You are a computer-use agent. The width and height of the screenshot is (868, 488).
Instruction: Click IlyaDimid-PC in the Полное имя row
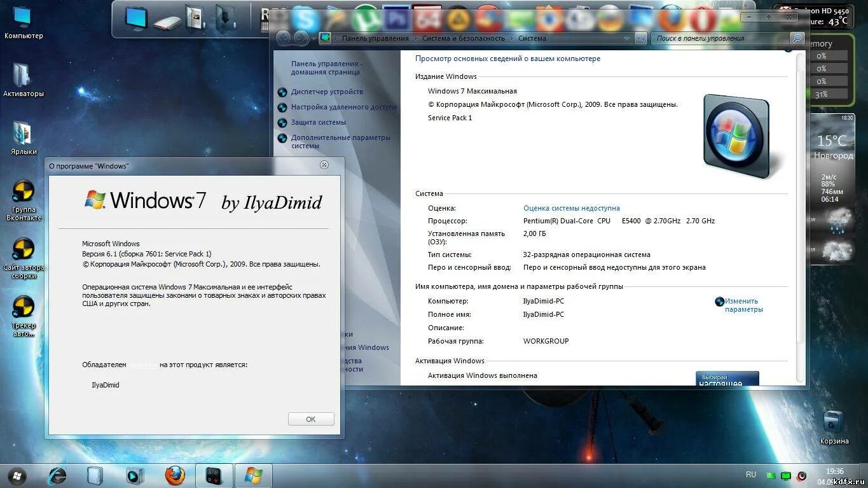pos(543,314)
